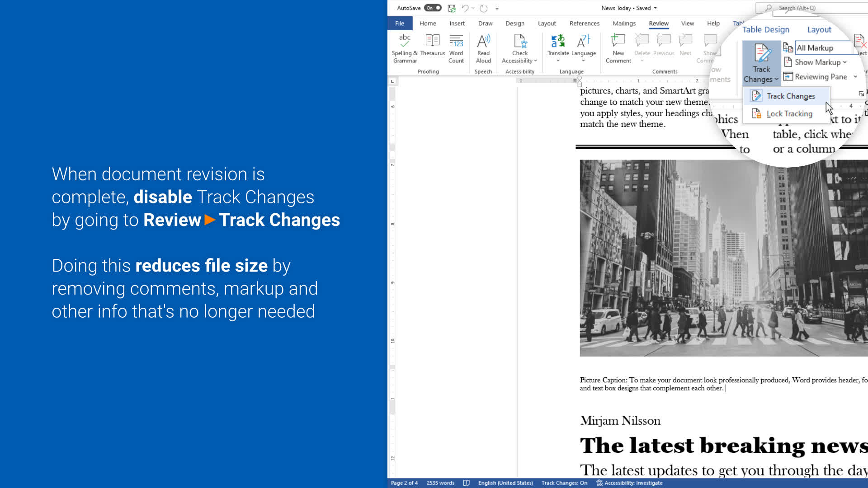
Task: Click the English (United States) language indicator
Action: pos(505,483)
